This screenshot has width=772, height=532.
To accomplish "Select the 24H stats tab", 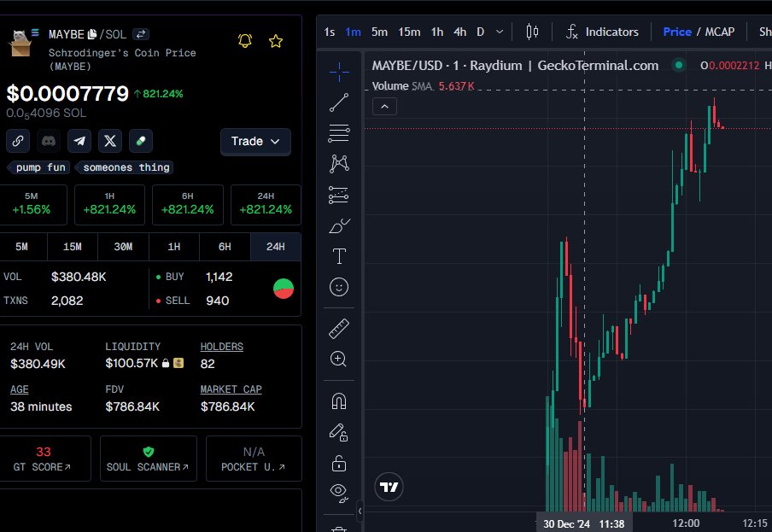I will (276, 247).
